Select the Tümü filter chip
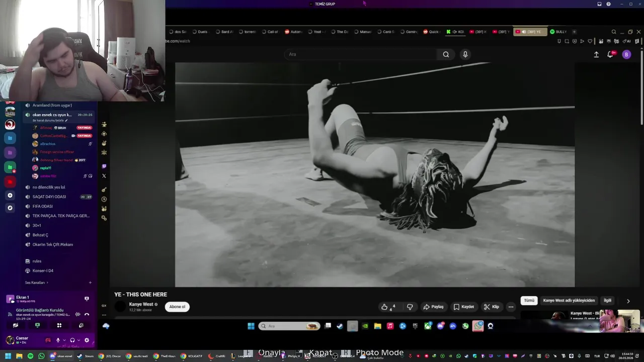The image size is (644, 362). [x=529, y=300]
